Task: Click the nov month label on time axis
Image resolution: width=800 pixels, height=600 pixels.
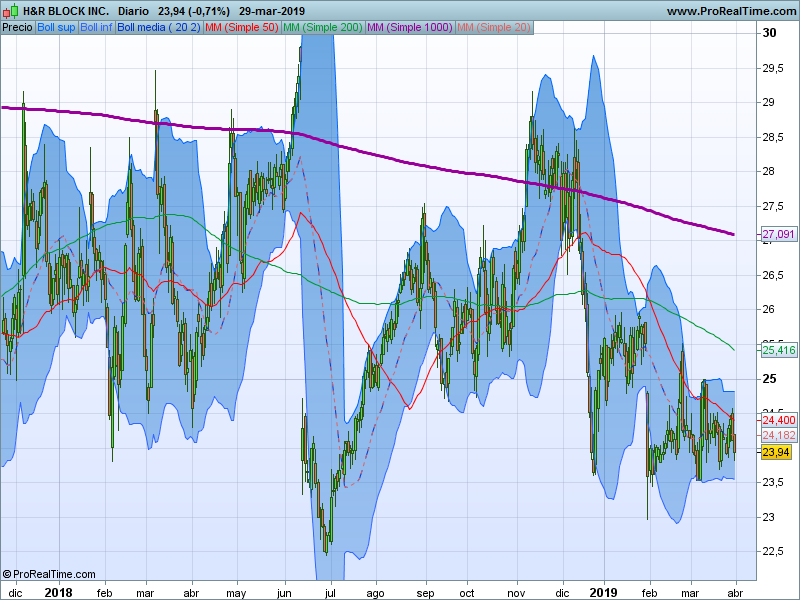Action: point(516,593)
